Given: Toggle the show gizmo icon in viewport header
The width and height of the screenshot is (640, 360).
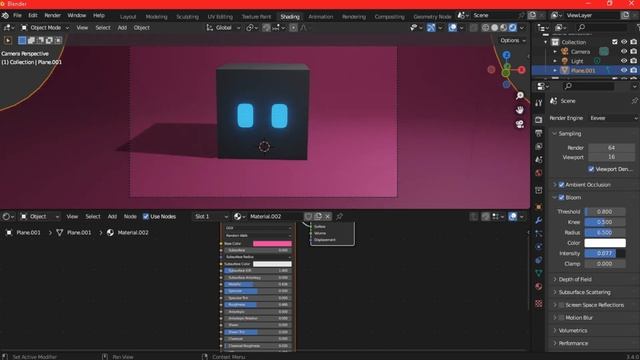Looking at the screenshot, I should pos(431,28).
